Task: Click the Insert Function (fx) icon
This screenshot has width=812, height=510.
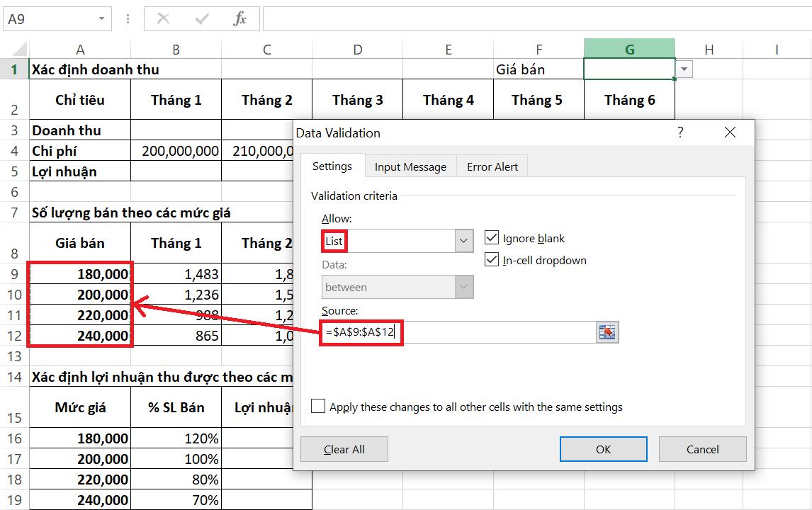Action: [239, 19]
